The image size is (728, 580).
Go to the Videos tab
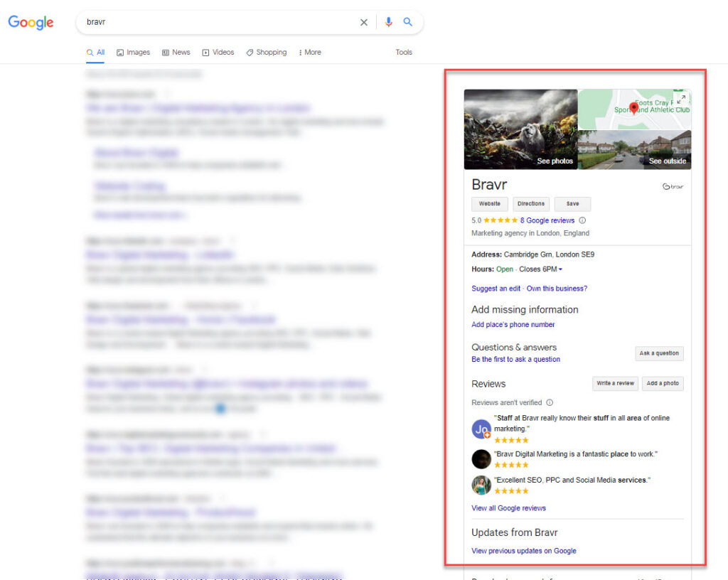pyautogui.click(x=218, y=53)
